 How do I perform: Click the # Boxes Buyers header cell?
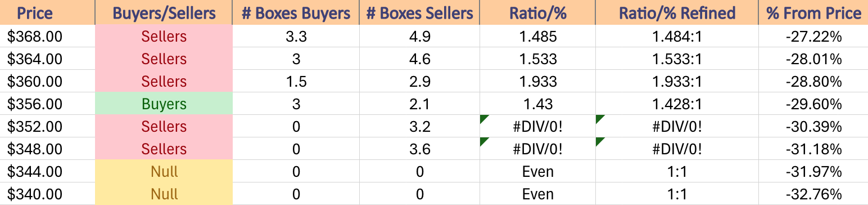[296, 12]
